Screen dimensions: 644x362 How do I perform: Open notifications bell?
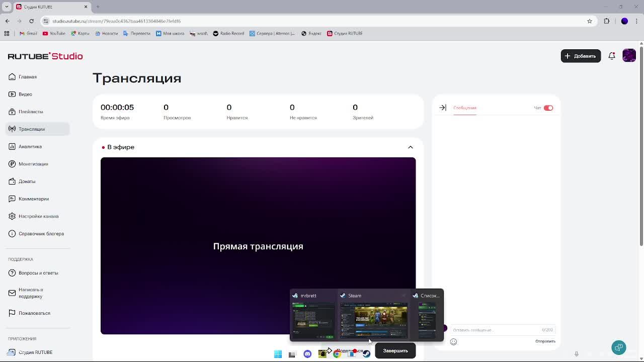click(612, 56)
